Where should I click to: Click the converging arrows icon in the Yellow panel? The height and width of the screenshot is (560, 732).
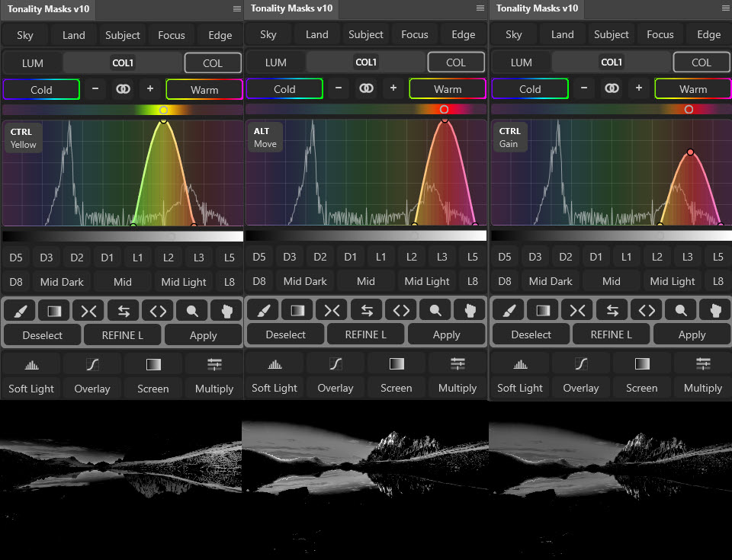[x=88, y=311]
